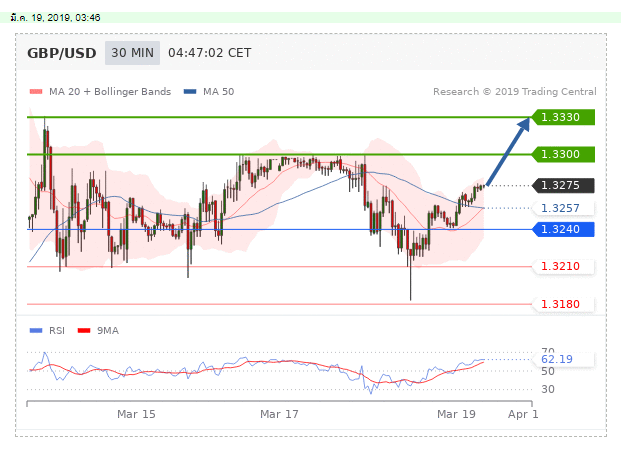The image size is (621, 452).
Task: Select the 1.3300 resistance price tag
Action: pyautogui.click(x=563, y=154)
